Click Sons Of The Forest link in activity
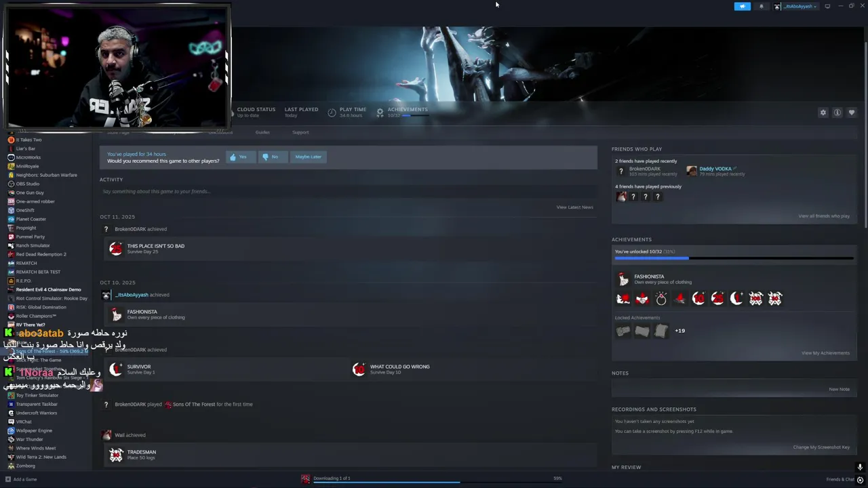The height and width of the screenshot is (488, 868). pos(194,405)
